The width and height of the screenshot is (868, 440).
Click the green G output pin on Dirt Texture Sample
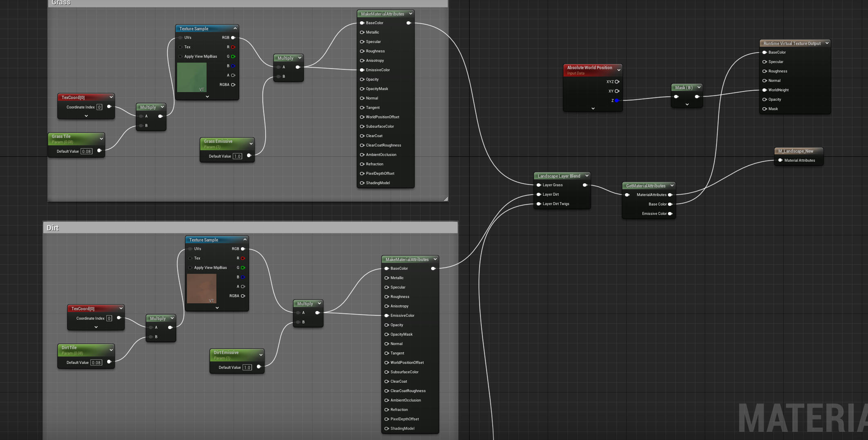click(243, 268)
